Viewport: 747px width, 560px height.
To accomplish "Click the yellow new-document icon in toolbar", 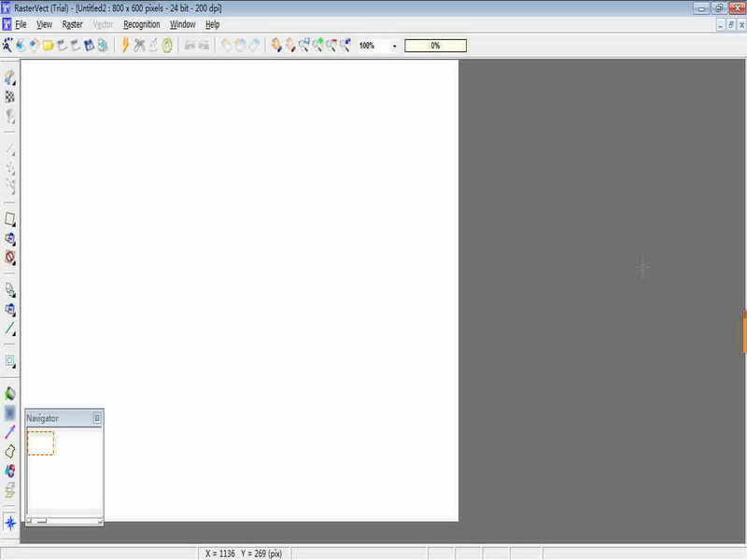I will [49, 45].
